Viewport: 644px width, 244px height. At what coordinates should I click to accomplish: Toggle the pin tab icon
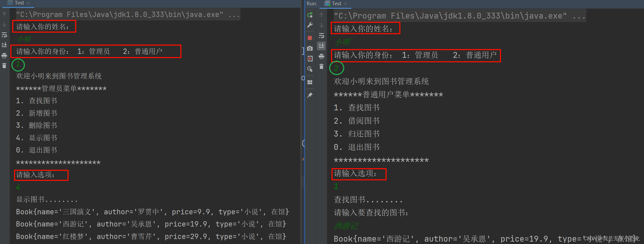pyautogui.click(x=310, y=95)
